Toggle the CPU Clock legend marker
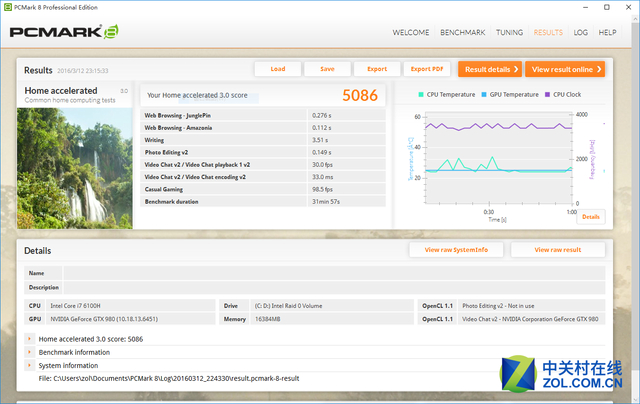This screenshot has height=404, width=640. [547, 95]
